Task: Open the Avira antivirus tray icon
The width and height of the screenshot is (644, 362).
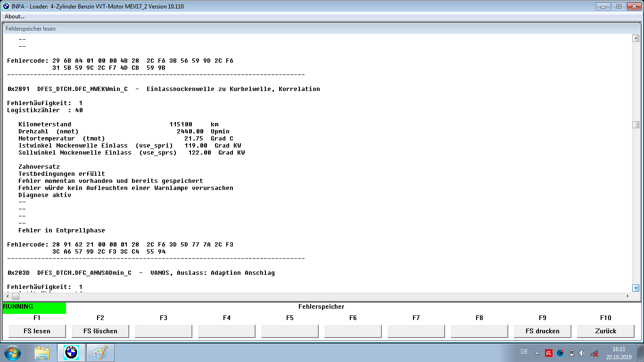Action: 548,353
